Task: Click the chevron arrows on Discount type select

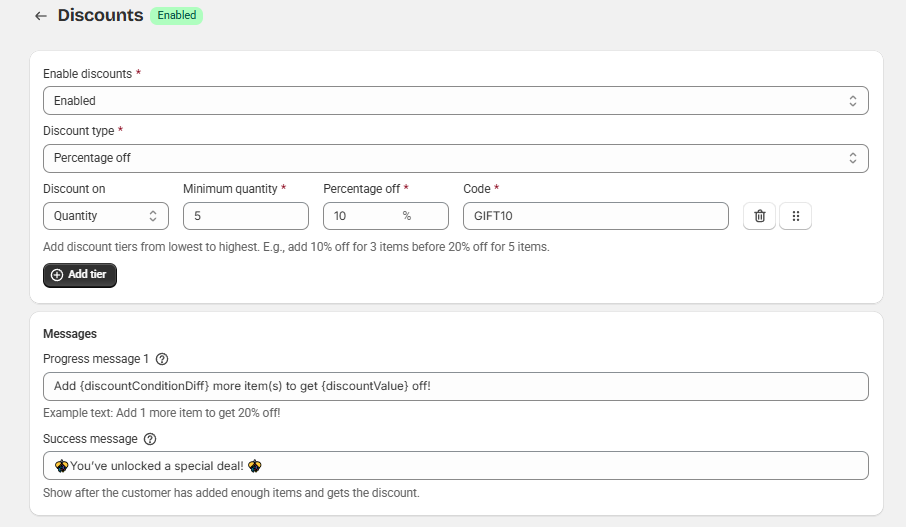Action: [x=853, y=158]
